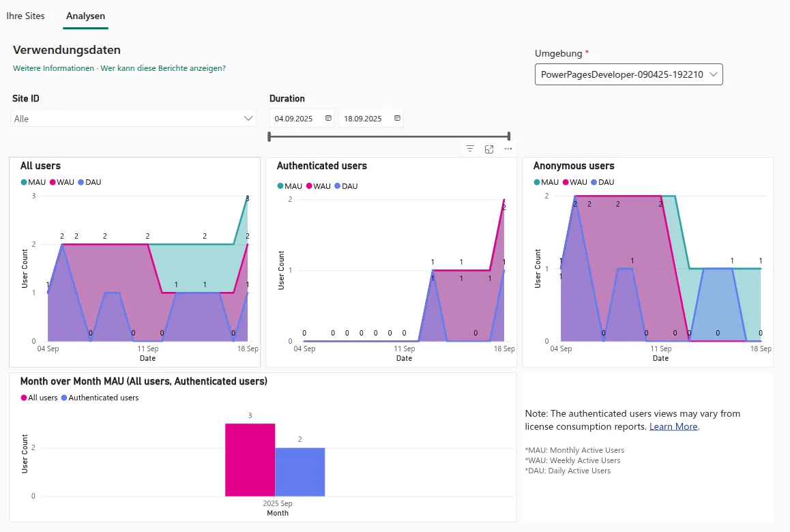Click the left handle of duration slider

click(269, 136)
